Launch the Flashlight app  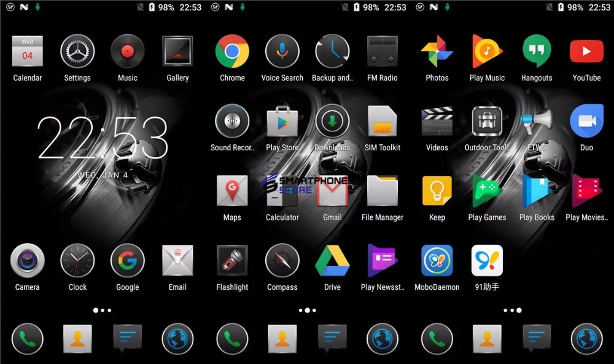click(232, 260)
